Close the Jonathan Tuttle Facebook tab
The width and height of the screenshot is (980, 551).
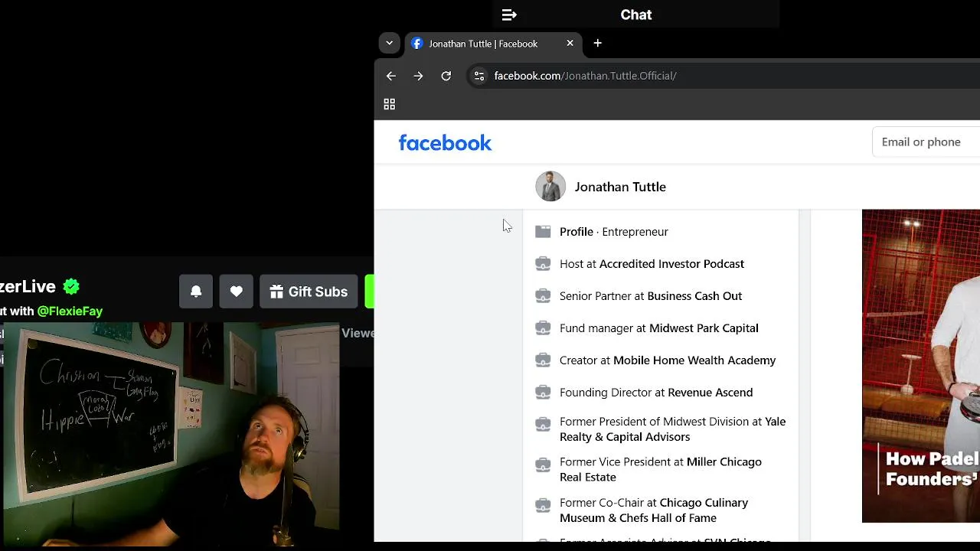(570, 44)
